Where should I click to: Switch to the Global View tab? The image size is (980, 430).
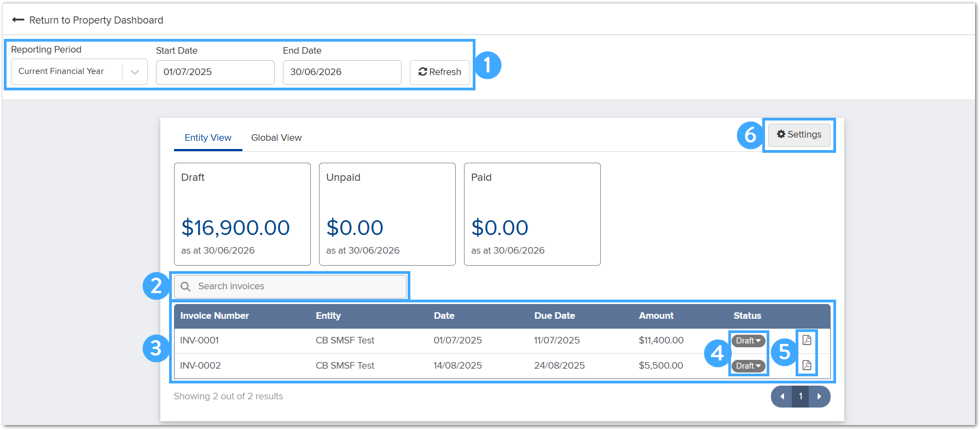276,138
